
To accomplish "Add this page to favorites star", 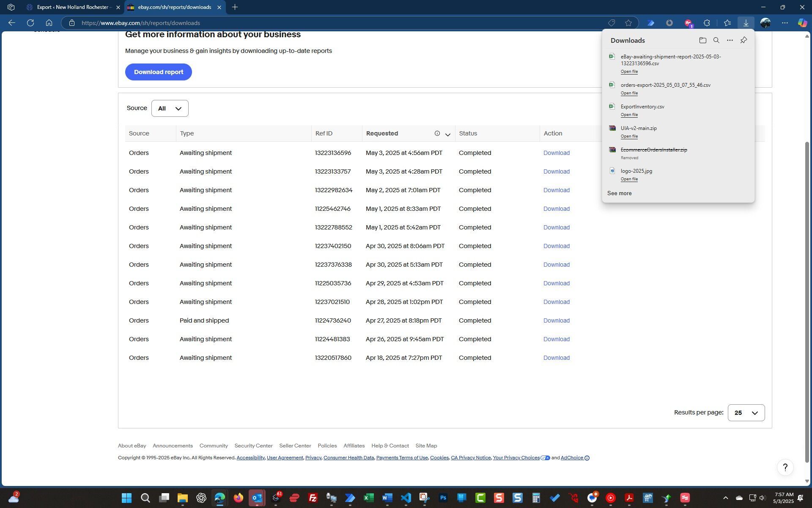I will (x=628, y=23).
